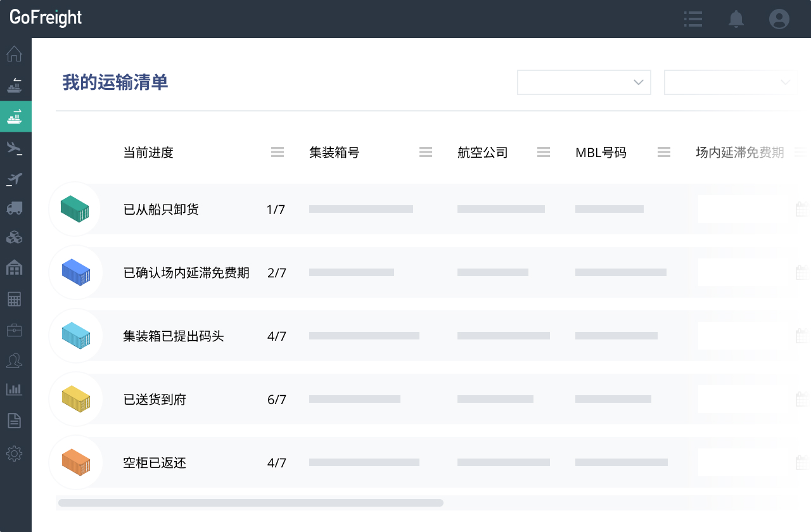
Task: Open menu icon for 航空公司 column
Action: click(544, 152)
